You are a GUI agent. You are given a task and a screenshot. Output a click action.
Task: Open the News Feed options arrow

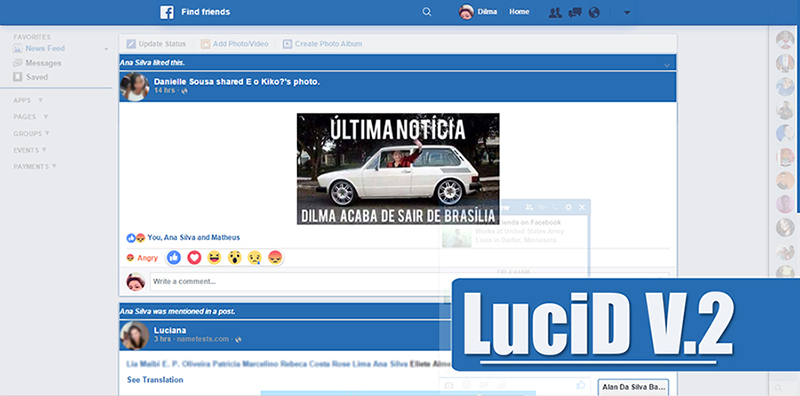(x=106, y=50)
